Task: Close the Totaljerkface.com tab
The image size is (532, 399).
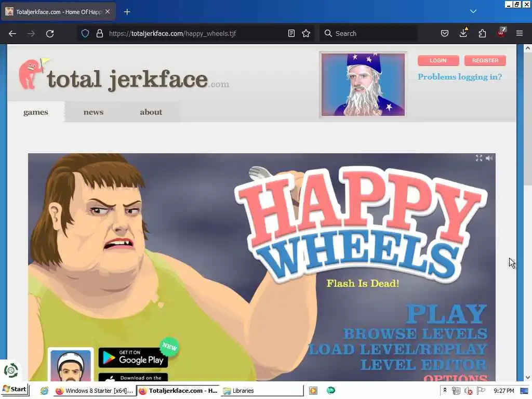Action: (x=108, y=11)
